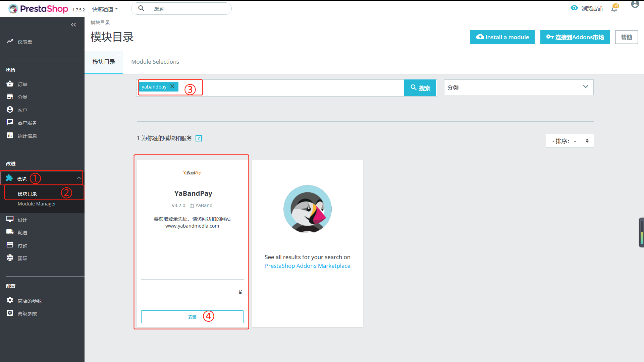Image resolution: width=644 pixels, height=362 pixels.
Task: Open Shipping via truck icon
Action: (x=10, y=232)
